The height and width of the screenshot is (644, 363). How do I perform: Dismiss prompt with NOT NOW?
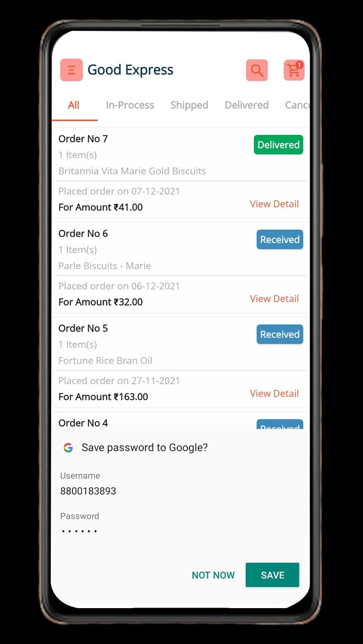(x=213, y=575)
